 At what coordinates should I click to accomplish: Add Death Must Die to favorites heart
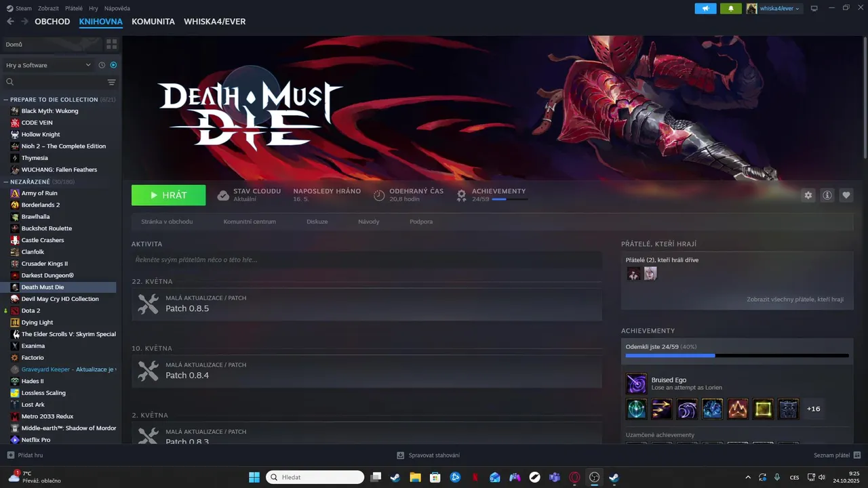tap(846, 195)
